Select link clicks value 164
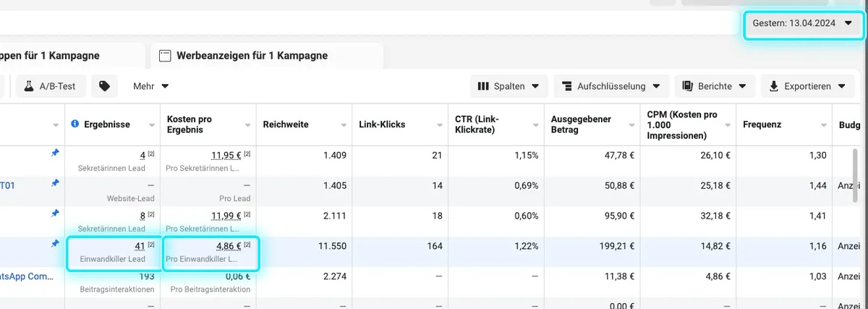This screenshot has width=868, height=309. pos(434,246)
